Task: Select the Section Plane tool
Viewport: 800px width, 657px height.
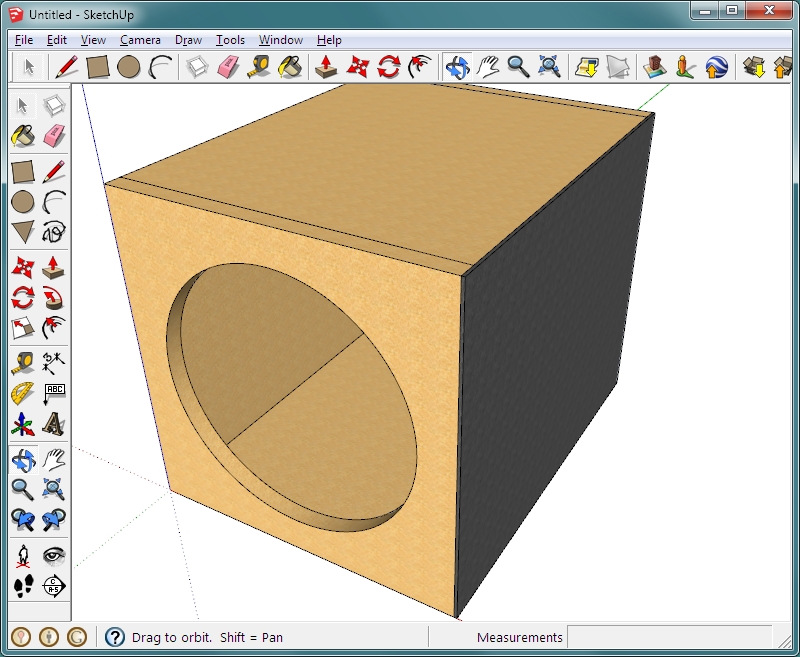Action: click(54, 587)
